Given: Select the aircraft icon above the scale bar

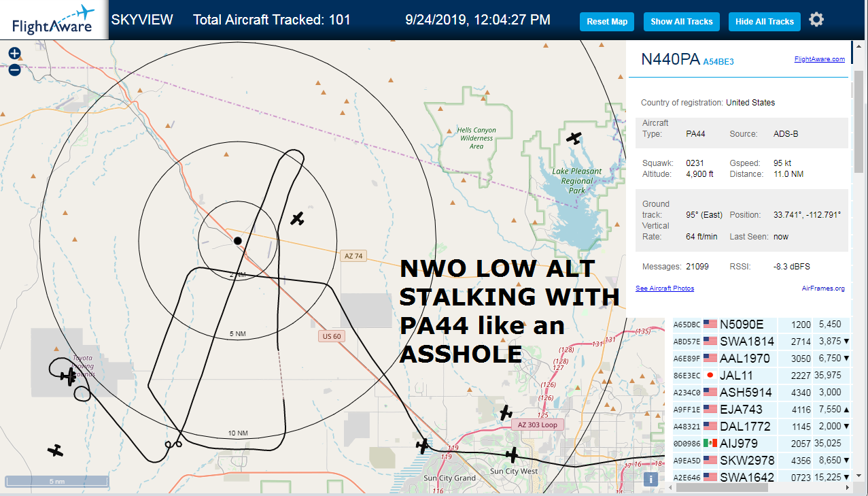Looking at the screenshot, I should pos(55,450).
